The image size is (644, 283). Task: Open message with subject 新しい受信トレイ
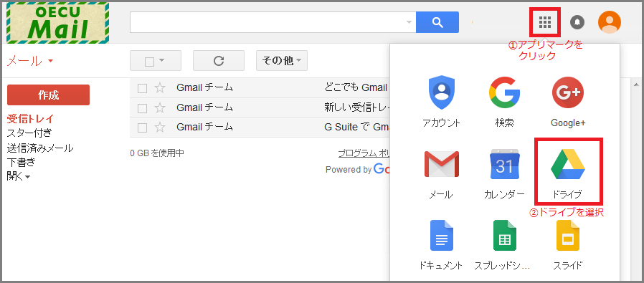pyautogui.click(x=356, y=108)
